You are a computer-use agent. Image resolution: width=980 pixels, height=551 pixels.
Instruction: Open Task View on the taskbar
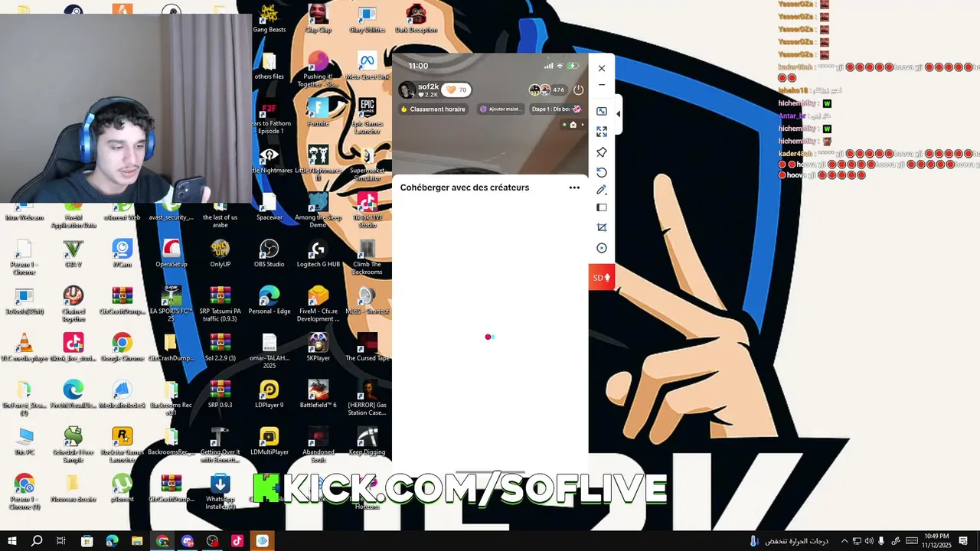point(61,541)
